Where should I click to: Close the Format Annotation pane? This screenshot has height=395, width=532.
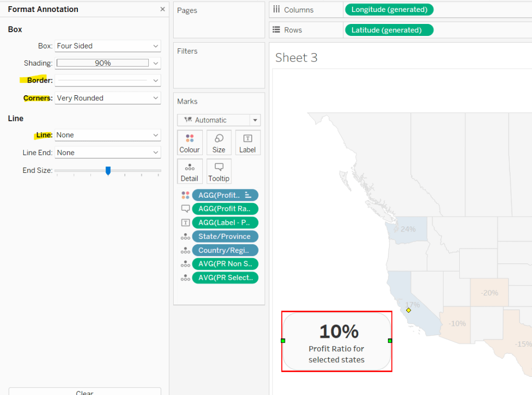pyautogui.click(x=162, y=9)
